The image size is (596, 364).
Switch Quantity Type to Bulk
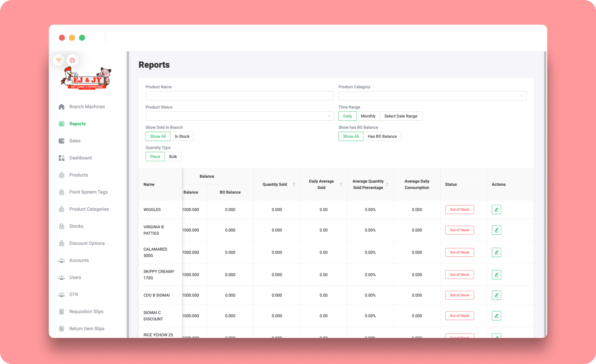coord(173,157)
